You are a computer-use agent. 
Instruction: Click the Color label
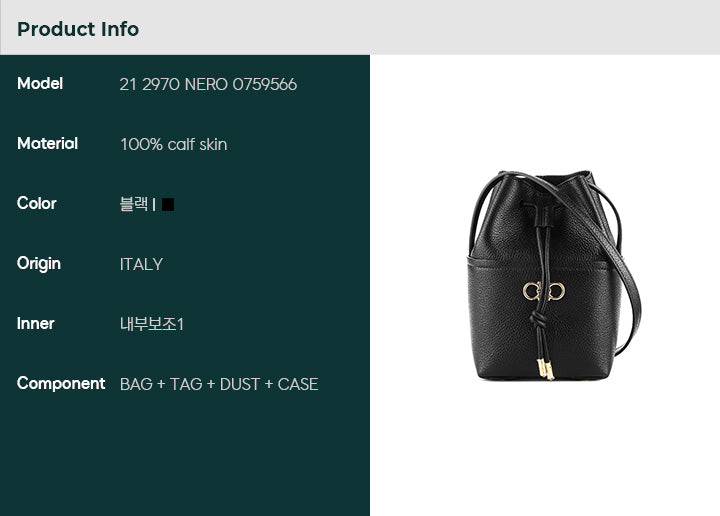pos(37,203)
